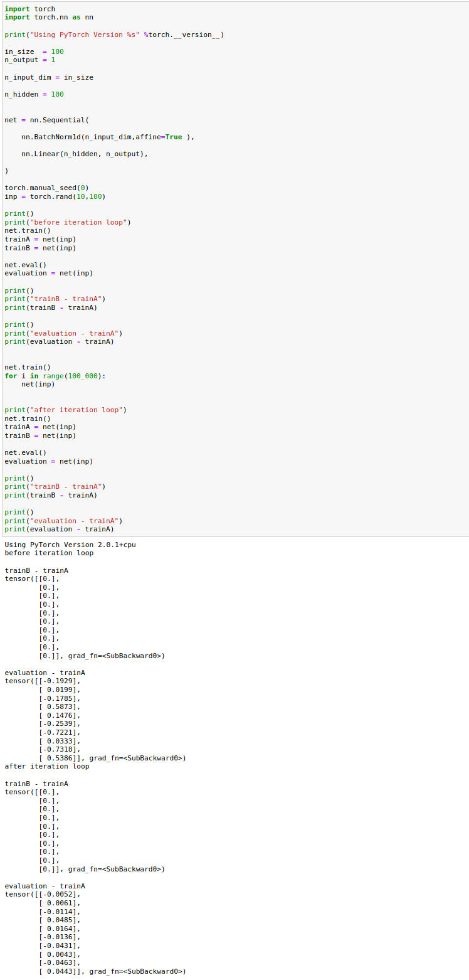Viewport: 469px width, 980px height.
Task: Click the print "before iteration loop" code line
Action: (68, 222)
